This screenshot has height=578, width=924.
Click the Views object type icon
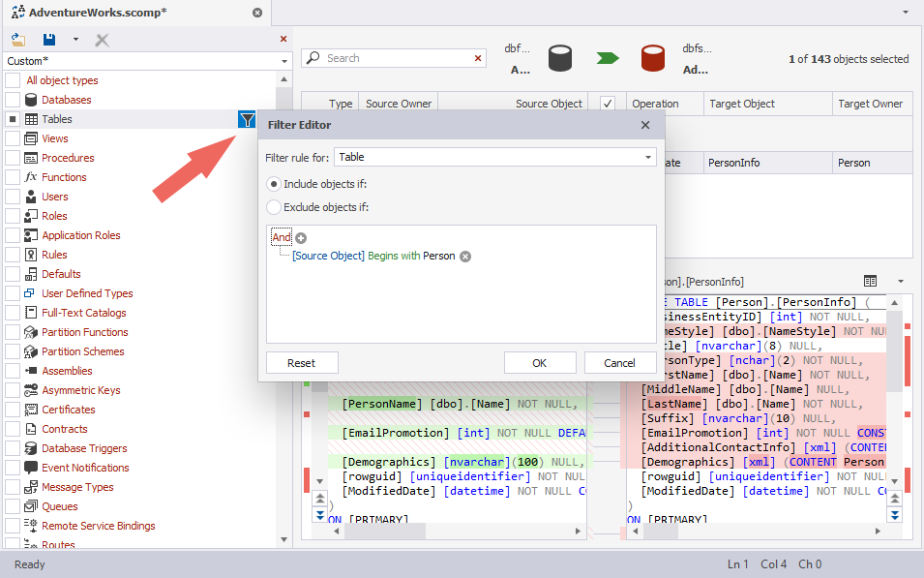[x=31, y=138]
